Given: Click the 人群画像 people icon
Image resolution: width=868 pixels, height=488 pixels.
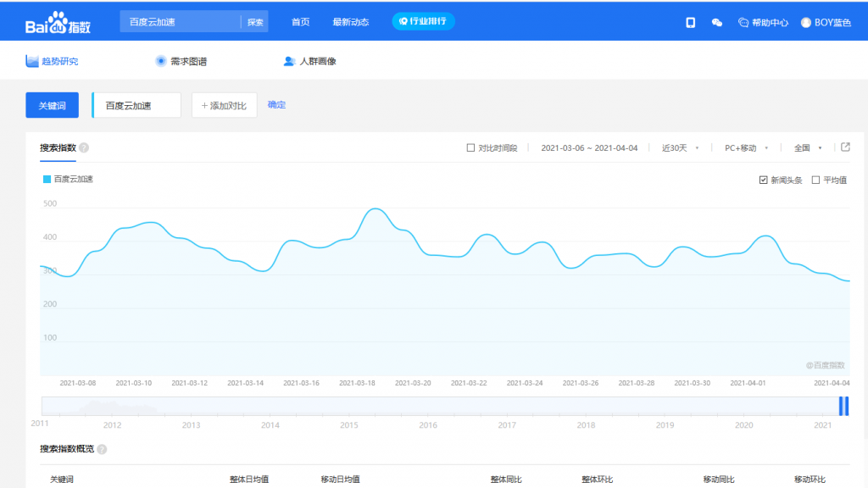Looking at the screenshot, I should point(289,61).
